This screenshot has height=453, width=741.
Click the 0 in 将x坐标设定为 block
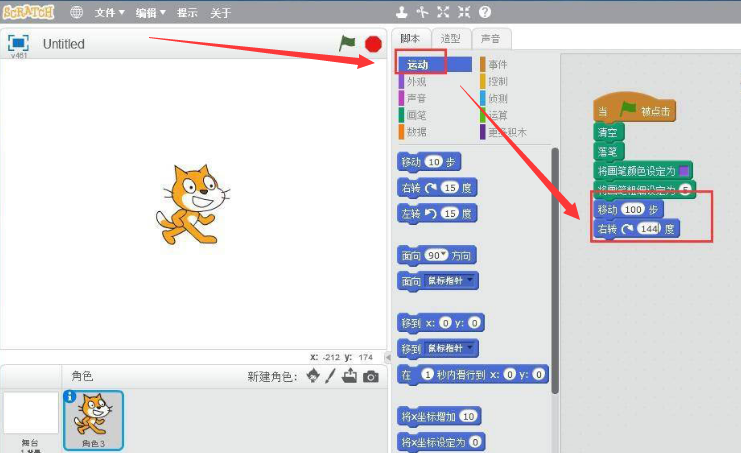(x=475, y=442)
